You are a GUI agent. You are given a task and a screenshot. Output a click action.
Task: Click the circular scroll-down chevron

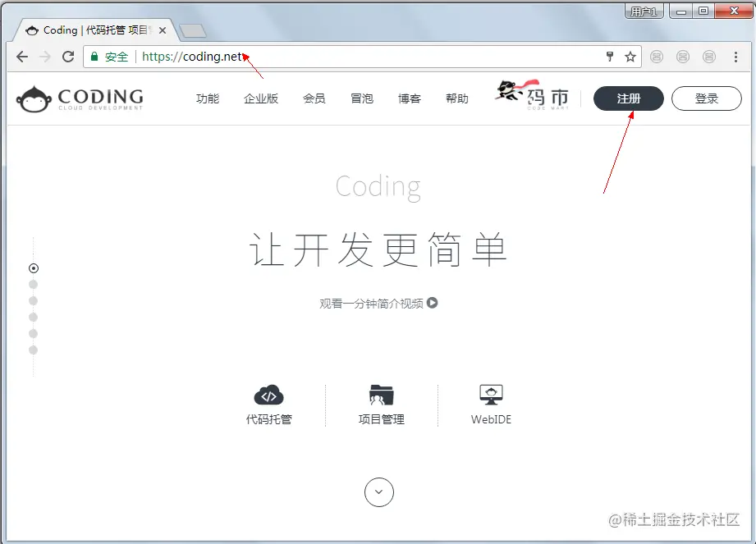tap(379, 492)
